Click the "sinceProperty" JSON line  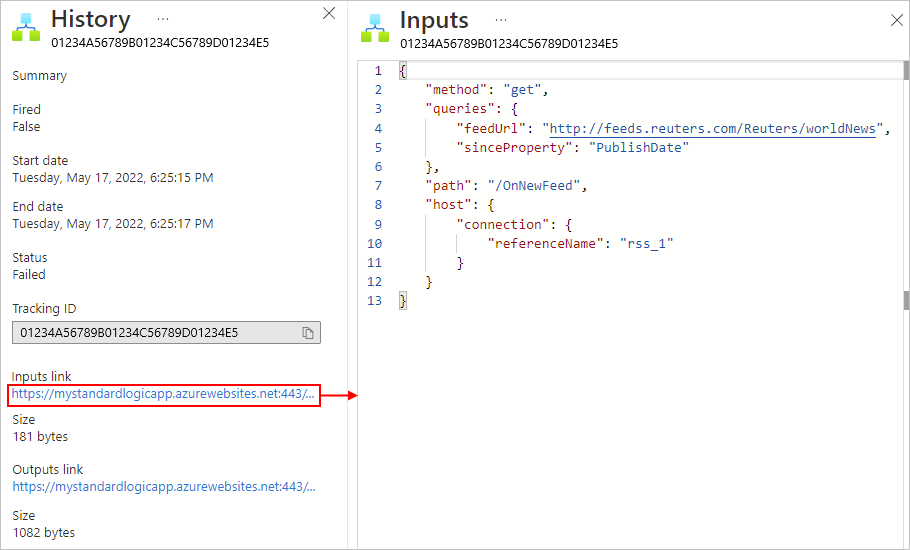573,147
